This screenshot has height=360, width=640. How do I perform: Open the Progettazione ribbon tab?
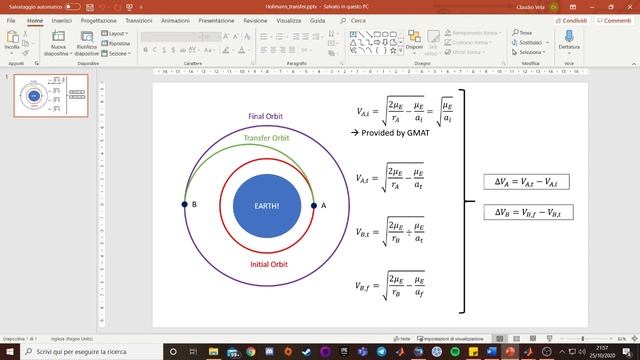coord(98,20)
